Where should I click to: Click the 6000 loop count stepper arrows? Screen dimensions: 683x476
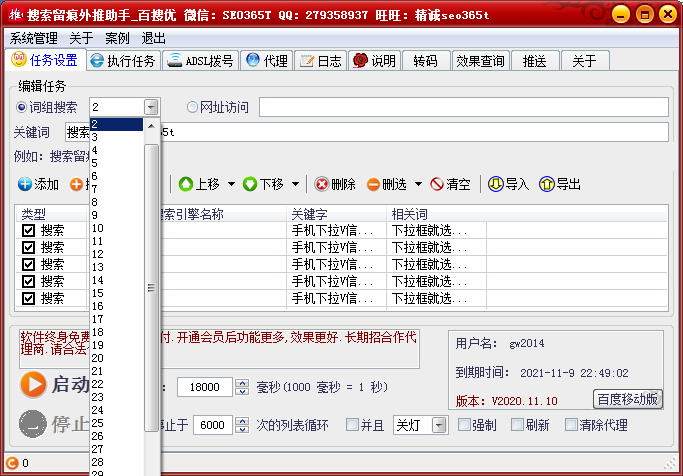click(242, 425)
